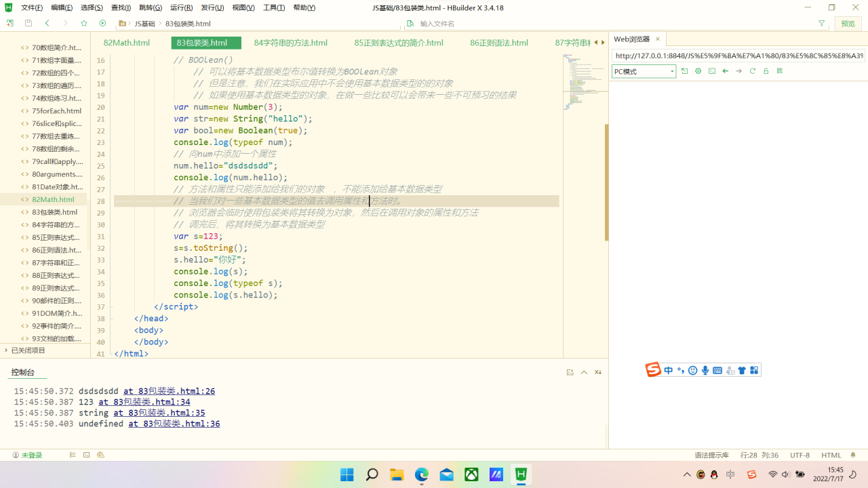Click the QR code icon in browser toolbar
The width and height of the screenshot is (868, 488).
point(780,71)
